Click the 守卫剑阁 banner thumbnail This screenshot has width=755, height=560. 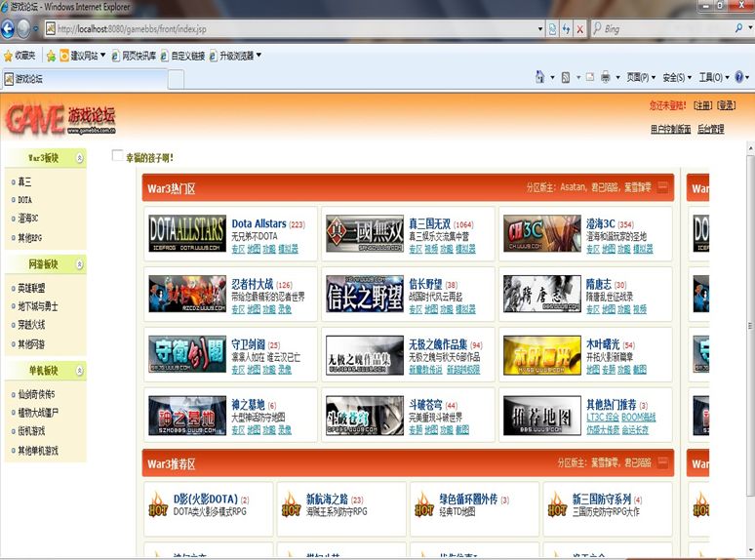(x=187, y=354)
